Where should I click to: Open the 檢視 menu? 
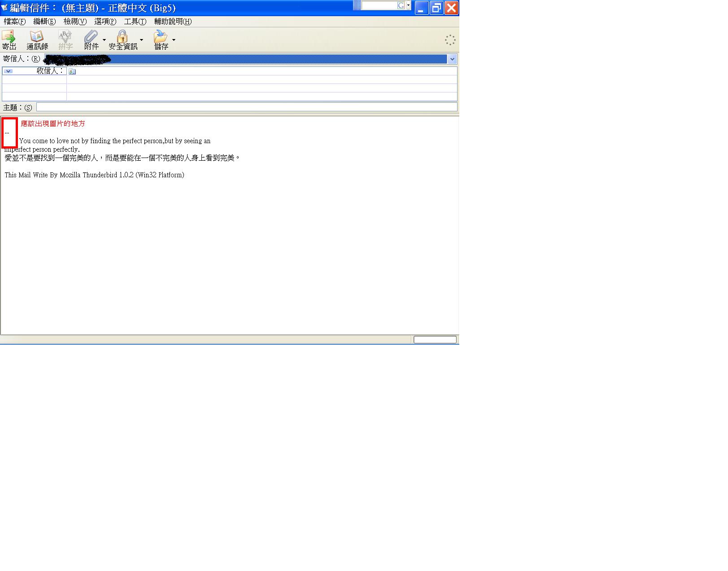pyautogui.click(x=75, y=22)
